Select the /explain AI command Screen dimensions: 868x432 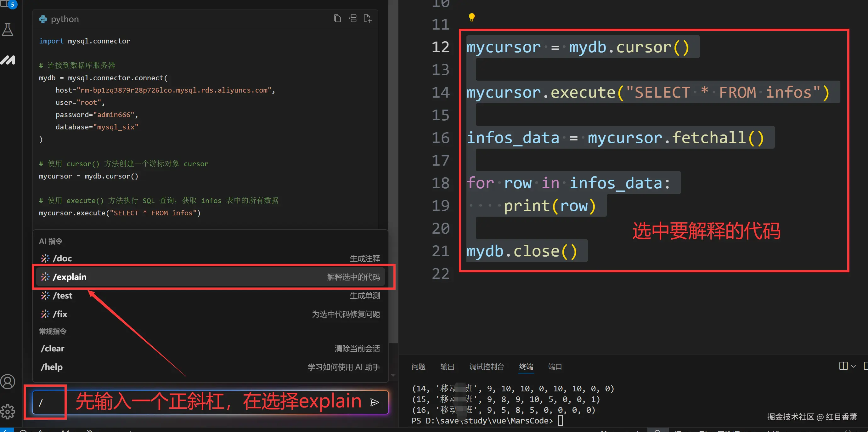click(210, 277)
